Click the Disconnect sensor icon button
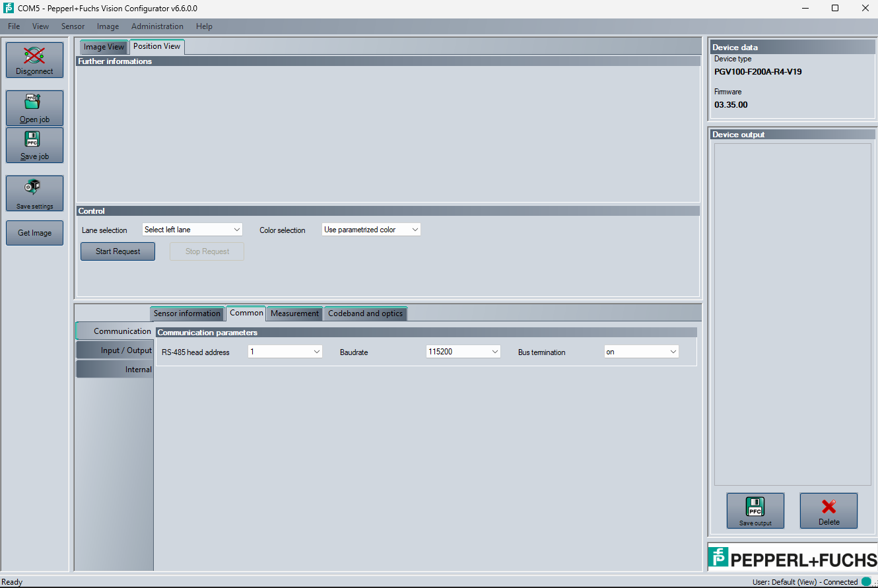This screenshot has width=878, height=588. 34,60
